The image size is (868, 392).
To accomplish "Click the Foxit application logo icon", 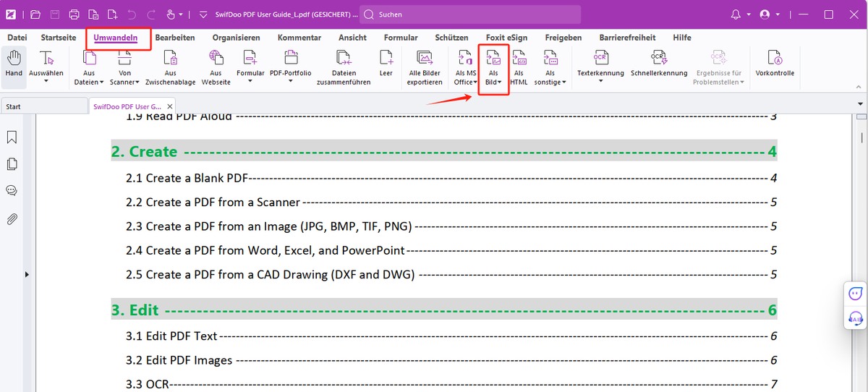I will pyautogui.click(x=12, y=14).
